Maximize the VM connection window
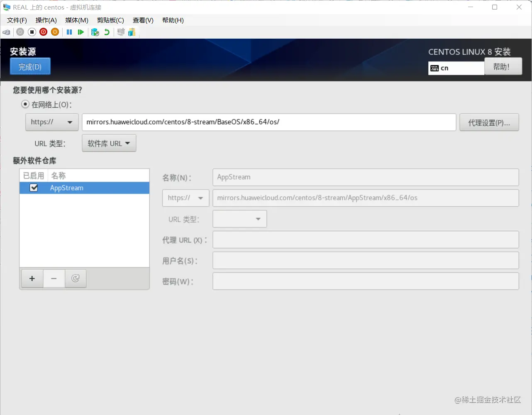The height and width of the screenshot is (415, 532). [495, 7]
